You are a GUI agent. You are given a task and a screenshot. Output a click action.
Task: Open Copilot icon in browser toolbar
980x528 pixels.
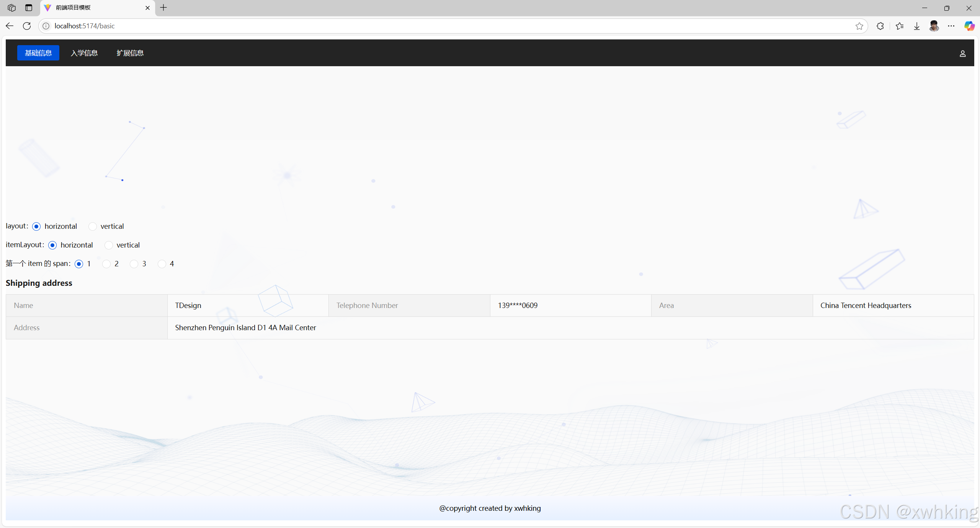(x=969, y=26)
